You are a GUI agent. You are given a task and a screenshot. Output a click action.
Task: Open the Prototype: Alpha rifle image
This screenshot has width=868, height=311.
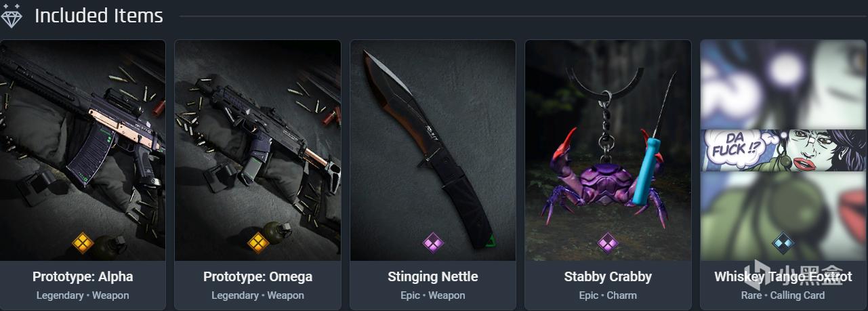(83, 150)
